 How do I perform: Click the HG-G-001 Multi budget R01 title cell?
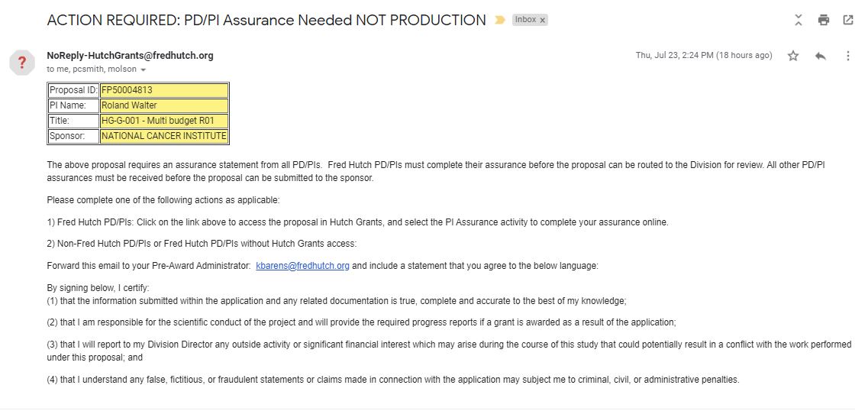point(164,121)
